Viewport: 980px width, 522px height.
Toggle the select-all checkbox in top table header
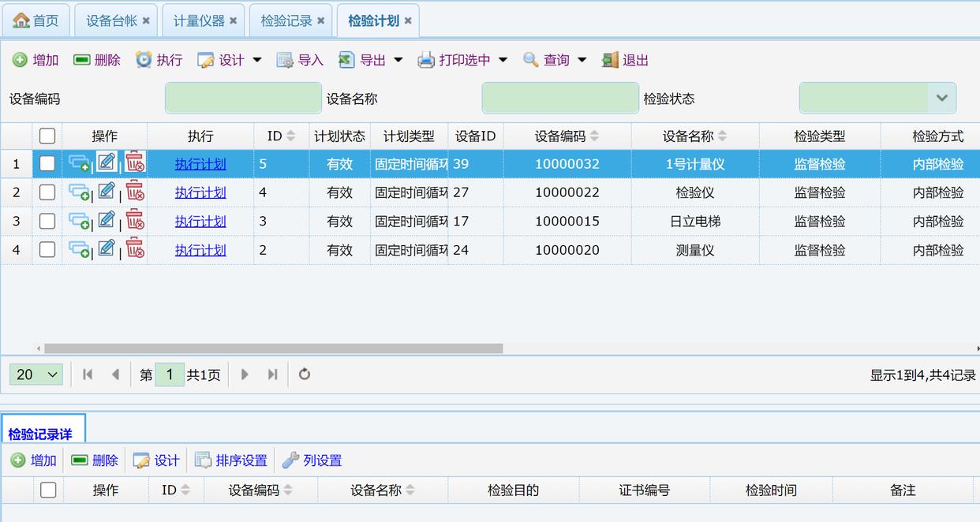tap(47, 136)
